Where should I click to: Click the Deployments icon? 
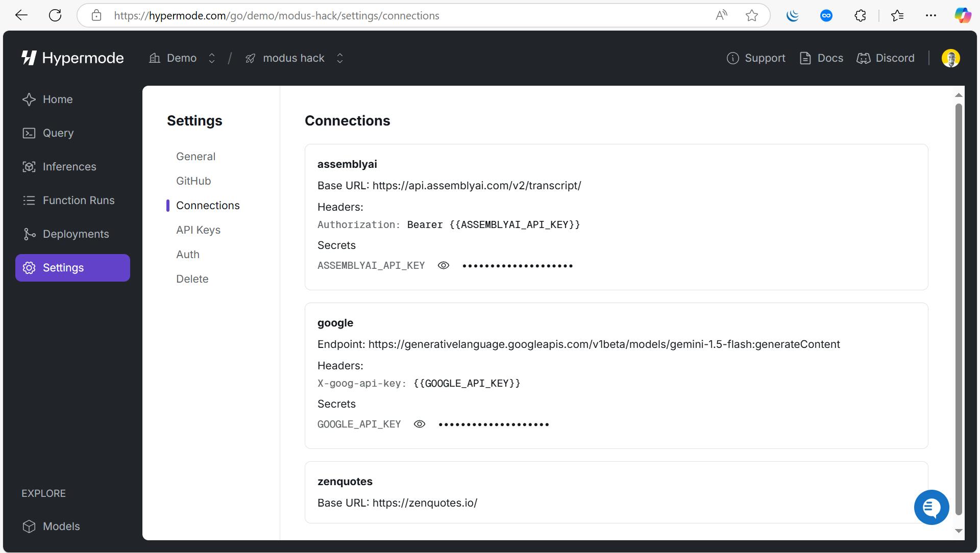(x=28, y=234)
